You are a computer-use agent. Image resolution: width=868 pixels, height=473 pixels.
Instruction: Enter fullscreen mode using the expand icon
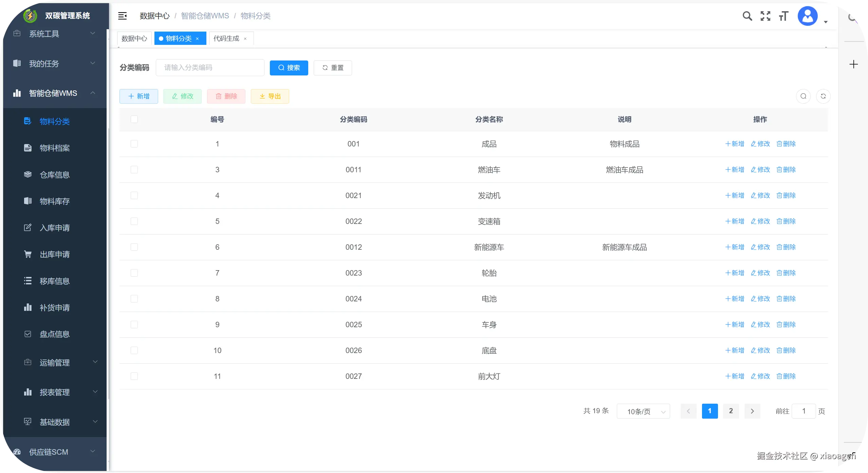765,16
